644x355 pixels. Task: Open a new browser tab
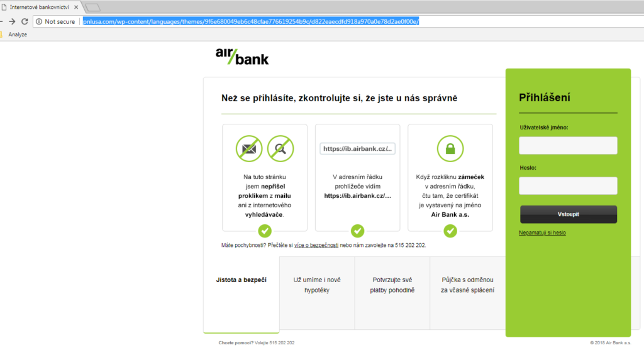pos(93,8)
